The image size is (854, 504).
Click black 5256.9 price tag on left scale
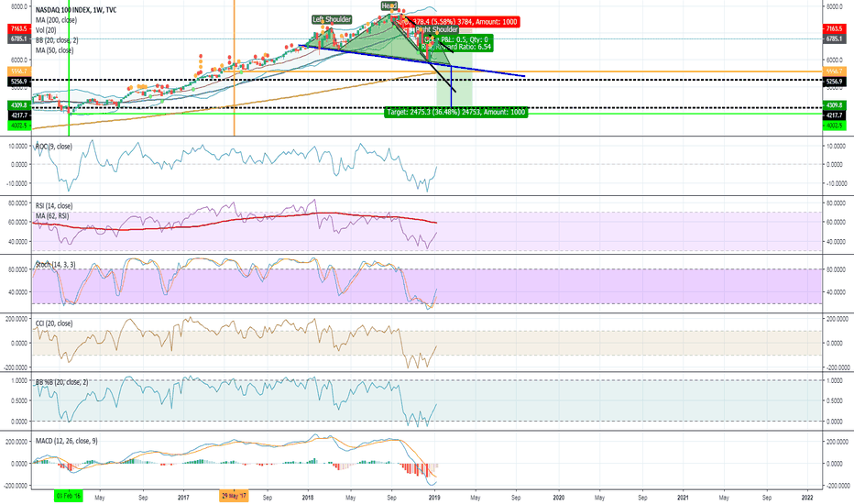pos(19,82)
